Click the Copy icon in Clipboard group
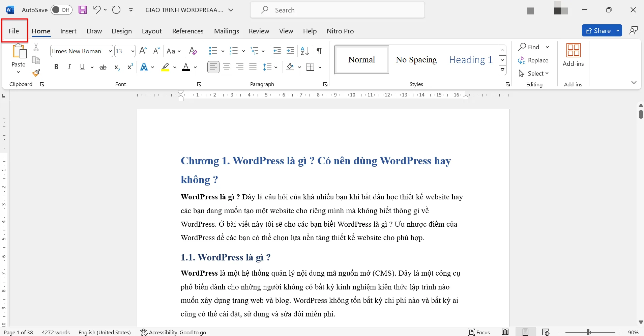The image size is (644, 336). tap(36, 60)
